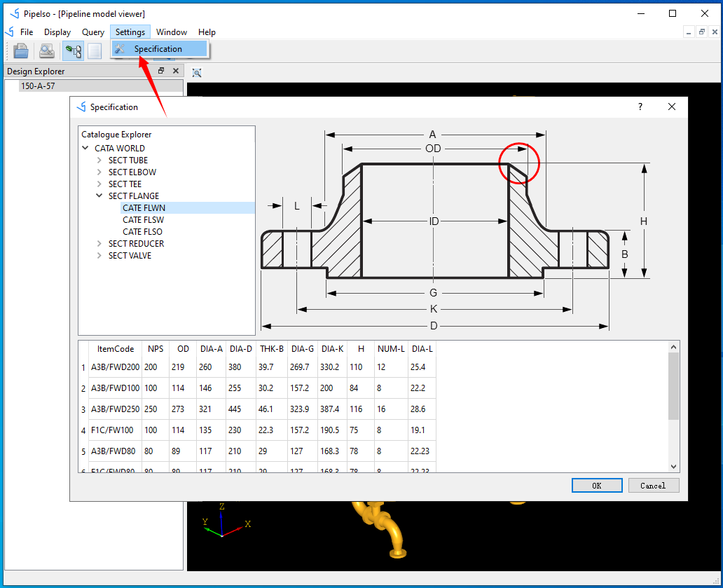Float the Design Explorer panel
723x588 pixels.
point(161,71)
